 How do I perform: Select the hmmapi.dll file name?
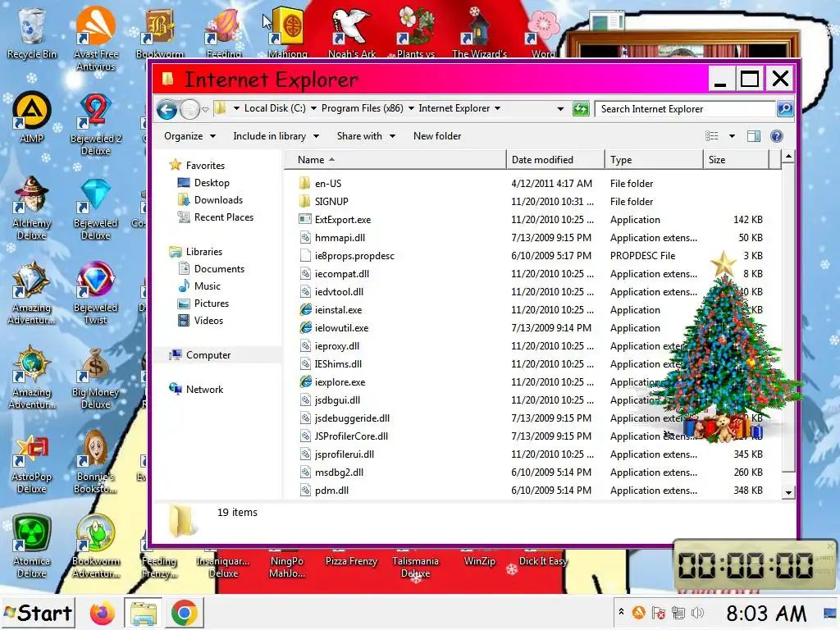click(x=340, y=238)
